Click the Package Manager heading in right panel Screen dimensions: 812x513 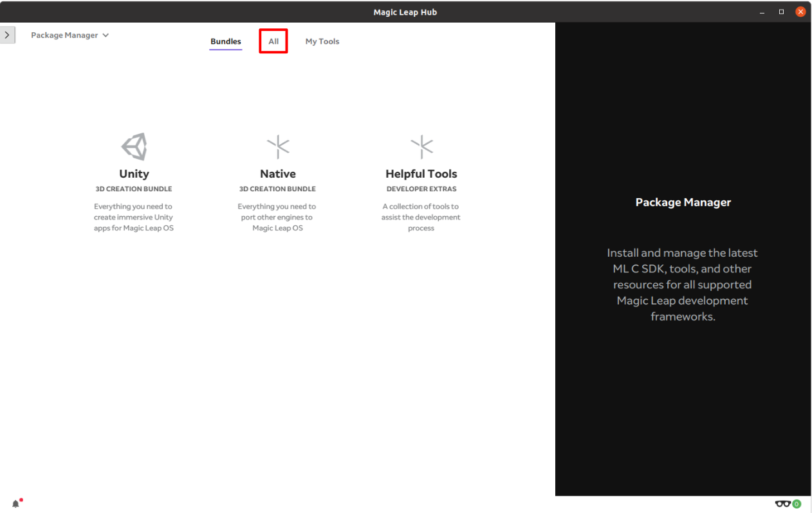[x=683, y=202]
